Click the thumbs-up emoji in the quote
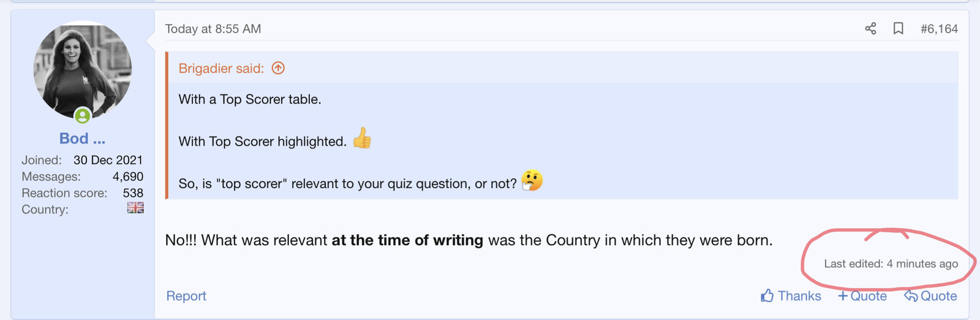 pos(362,139)
